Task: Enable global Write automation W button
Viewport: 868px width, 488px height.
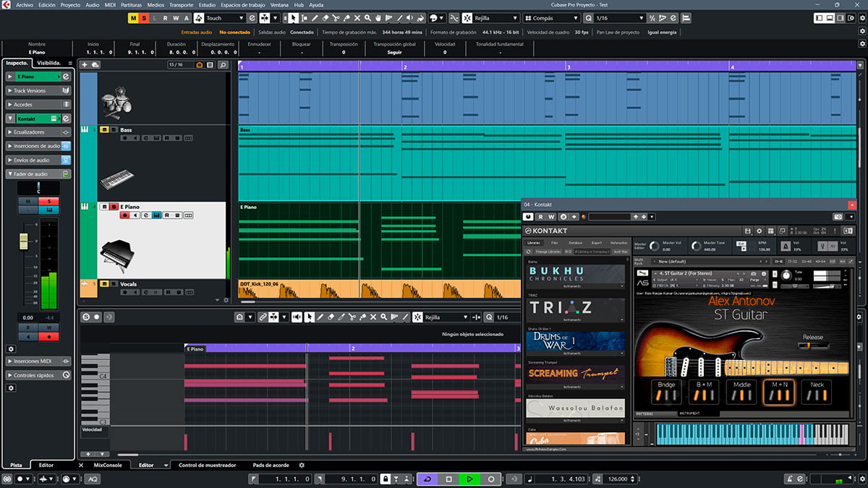Action: click(176, 18)
